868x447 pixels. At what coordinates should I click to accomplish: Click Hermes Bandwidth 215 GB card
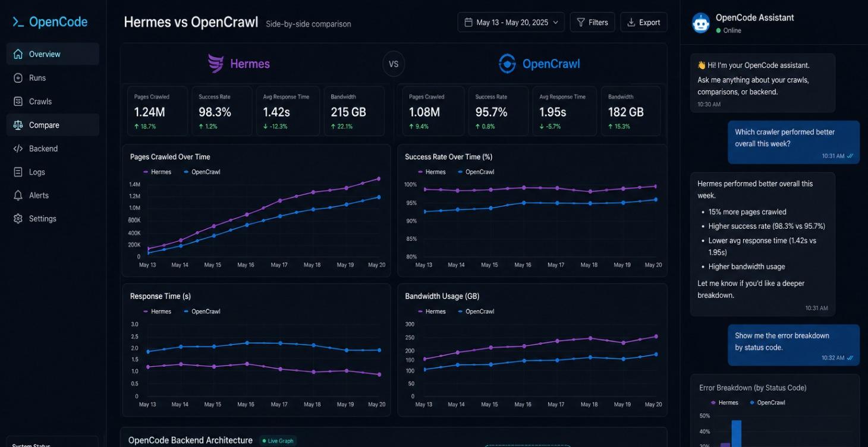354,111
